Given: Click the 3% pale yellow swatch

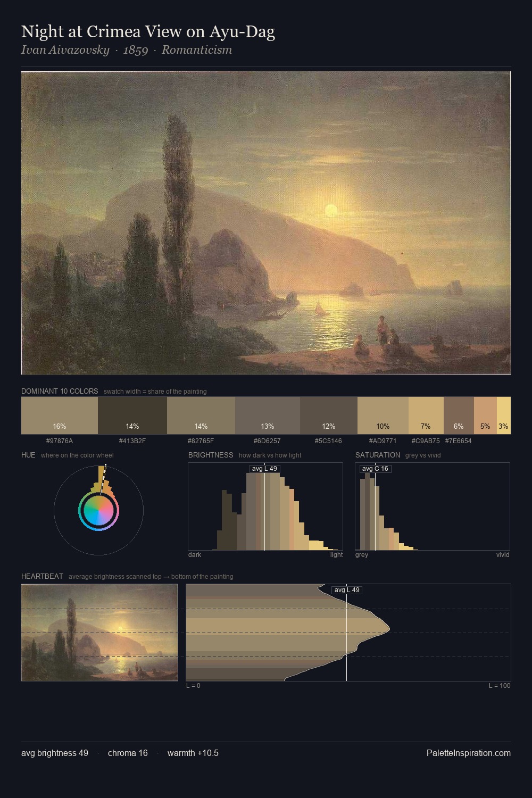Looking at the screenshot, I should click(504, 415).
